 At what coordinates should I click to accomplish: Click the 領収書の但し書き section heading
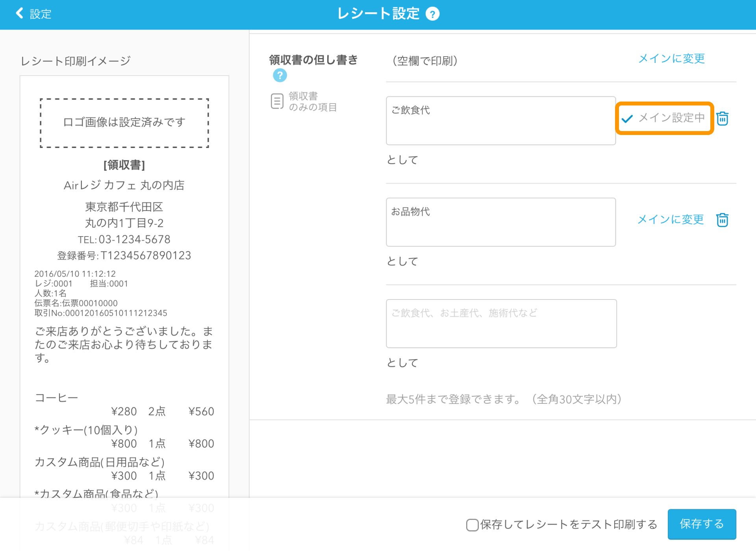point(313,60)
